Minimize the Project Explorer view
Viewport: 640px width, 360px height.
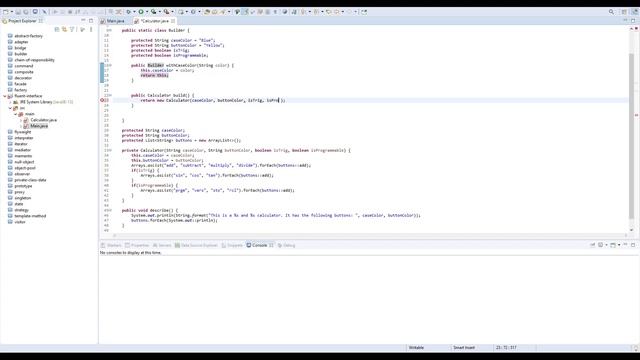[83, 20]
